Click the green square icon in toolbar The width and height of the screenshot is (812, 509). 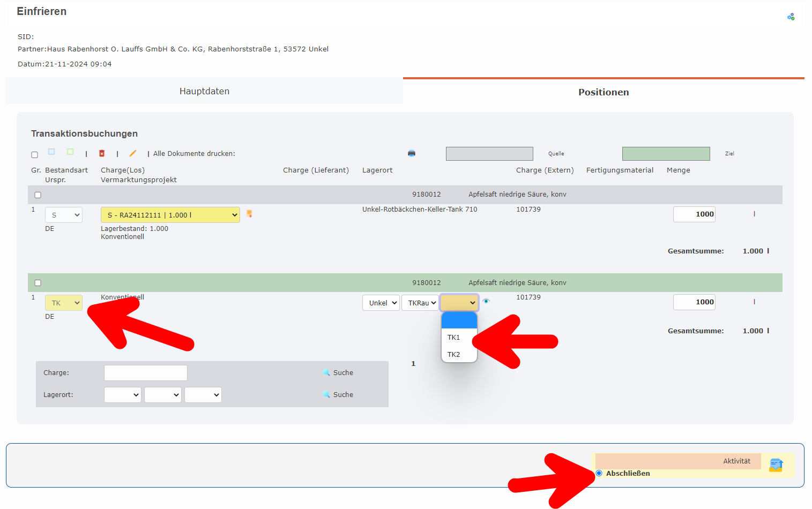pos(70,152)
